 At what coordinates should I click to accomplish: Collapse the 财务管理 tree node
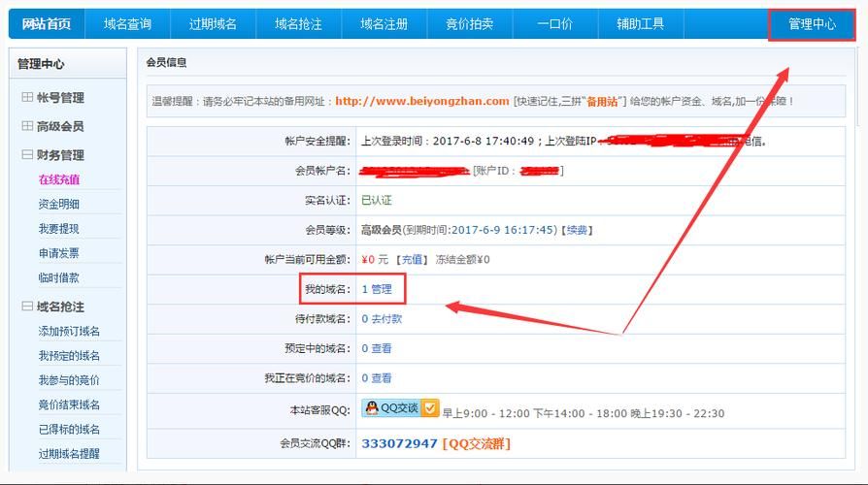pos(27,155)
